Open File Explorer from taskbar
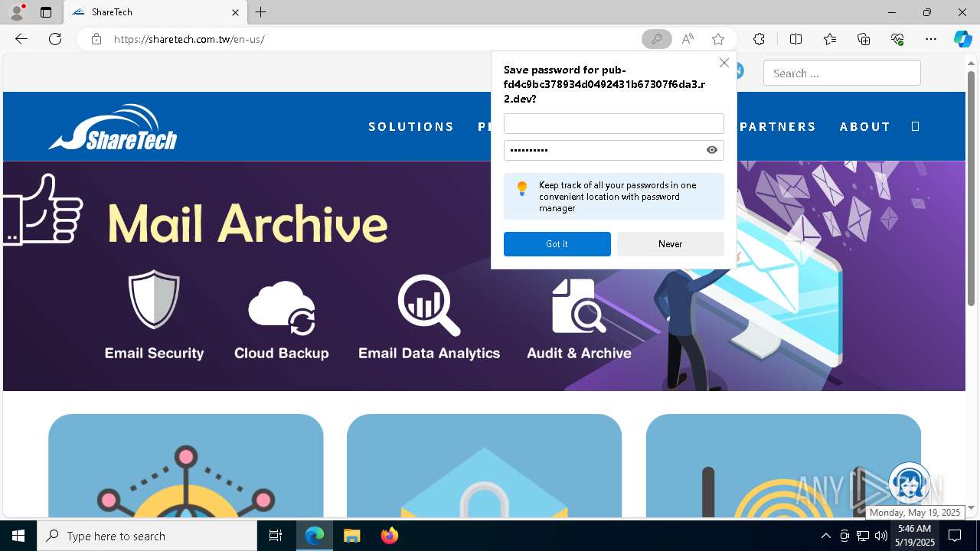980x551 pixels. (351, 536)
